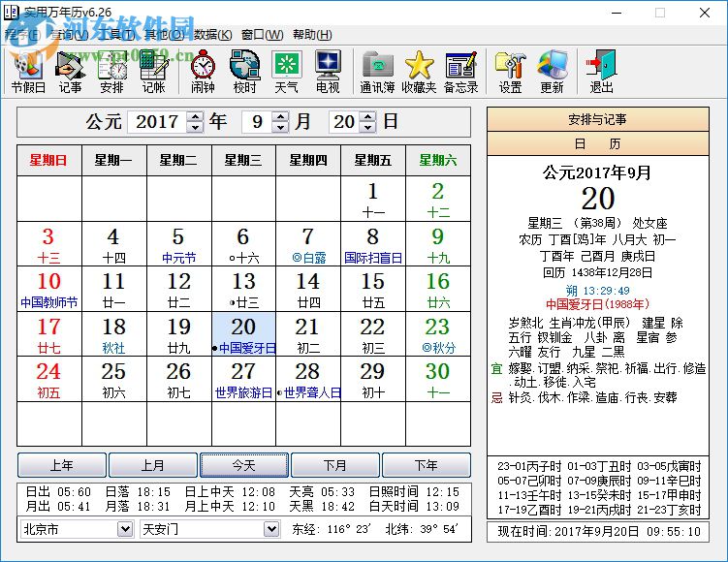Open the 备忘录 memo tool
The image size is (728, 562).
tap(461, 72)
